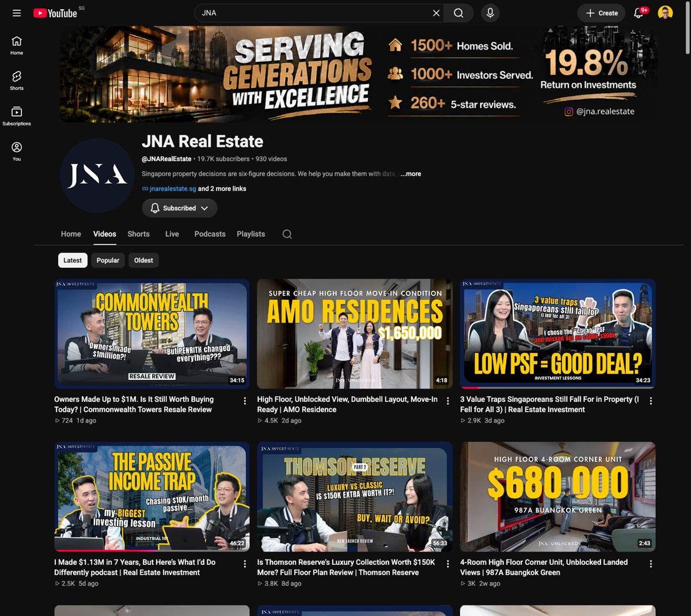691x616 pixels.
Task: Open options for Commonwealth Towers video
Action: [x=245, y=401]
